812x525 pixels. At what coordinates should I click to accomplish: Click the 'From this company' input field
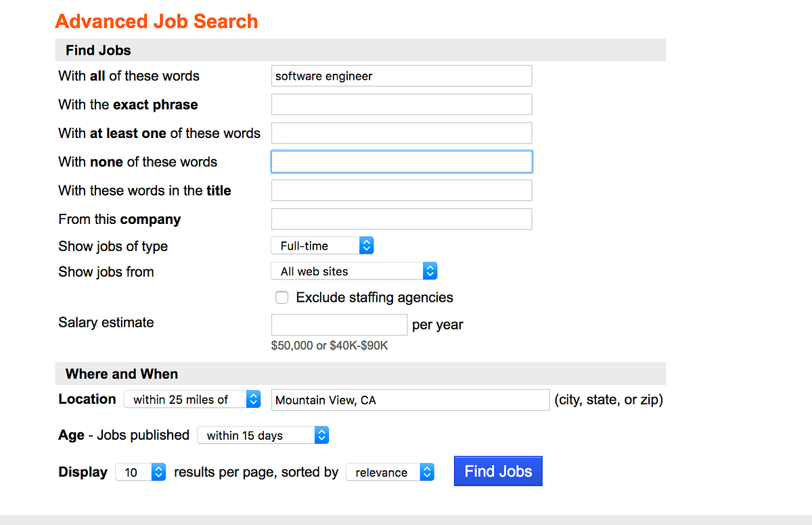[401, 219]
